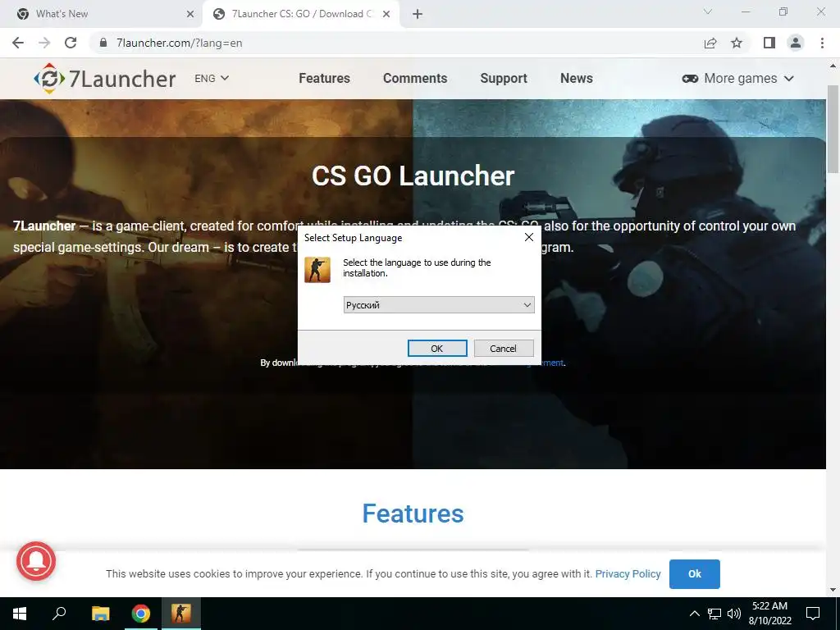Screen dimensions: 840x630
Task: Close the Select Setup Language dialog
Action: click(529, 237)
